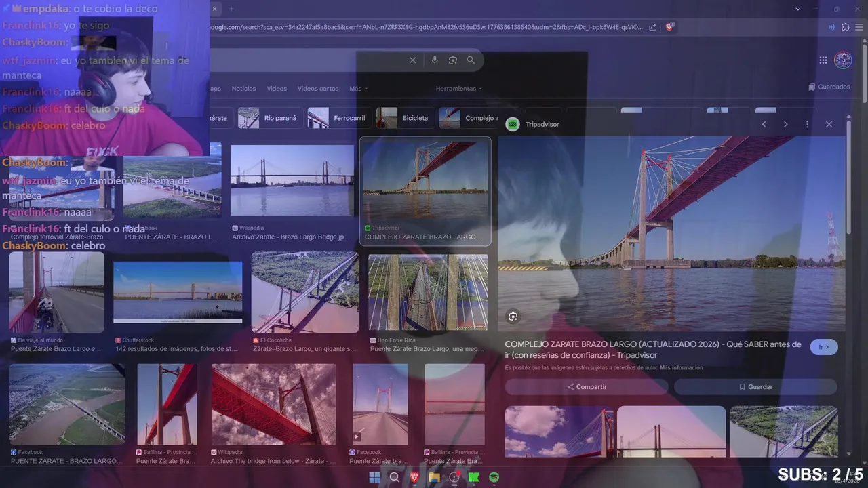Open Windows taskbar search
Screen dimensions: 868x488
pyautogui.click(x=394, y=477)
